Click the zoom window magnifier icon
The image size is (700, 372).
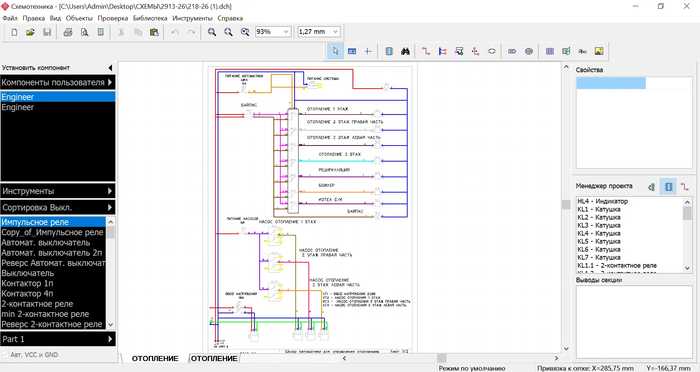[x=245, y=32]
